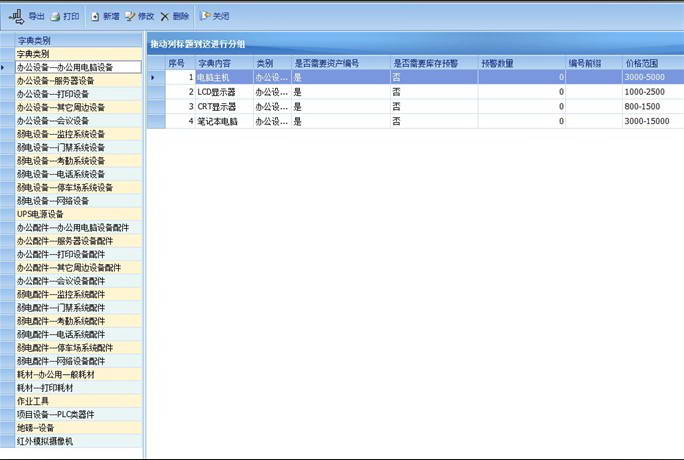
Task: Click the 是否需要库存预警 column header
Action: pyautogui.click(x=430, y=63)
